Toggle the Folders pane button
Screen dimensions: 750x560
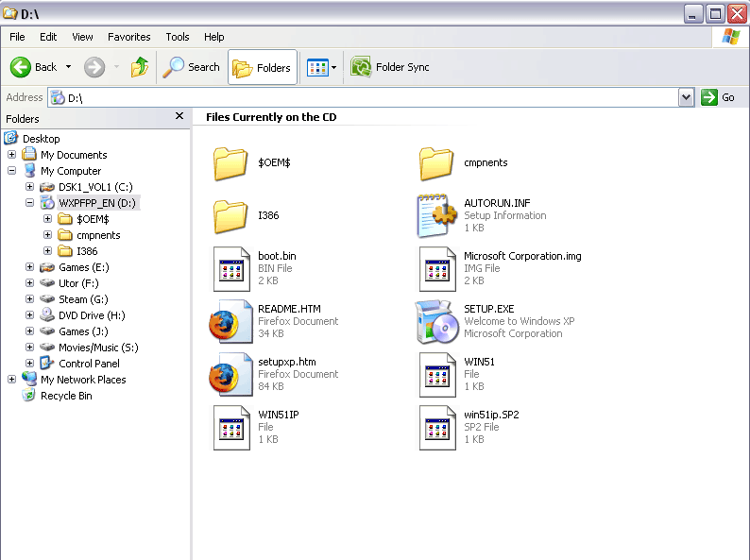262,67
